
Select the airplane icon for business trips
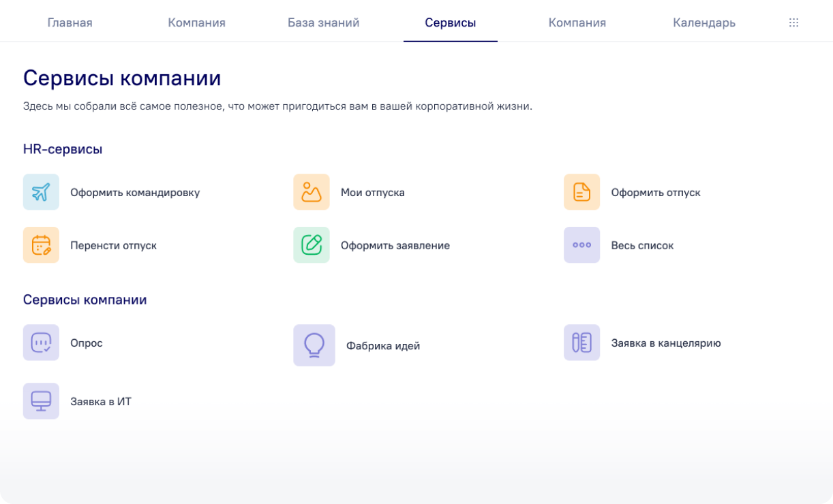pyautogui.click(x=41, y=192)
